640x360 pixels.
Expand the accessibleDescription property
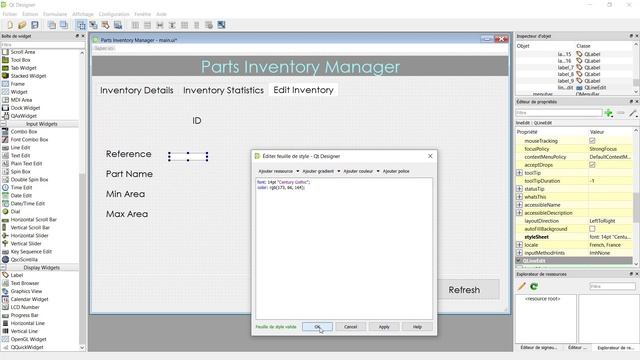(x=519, y=213)
